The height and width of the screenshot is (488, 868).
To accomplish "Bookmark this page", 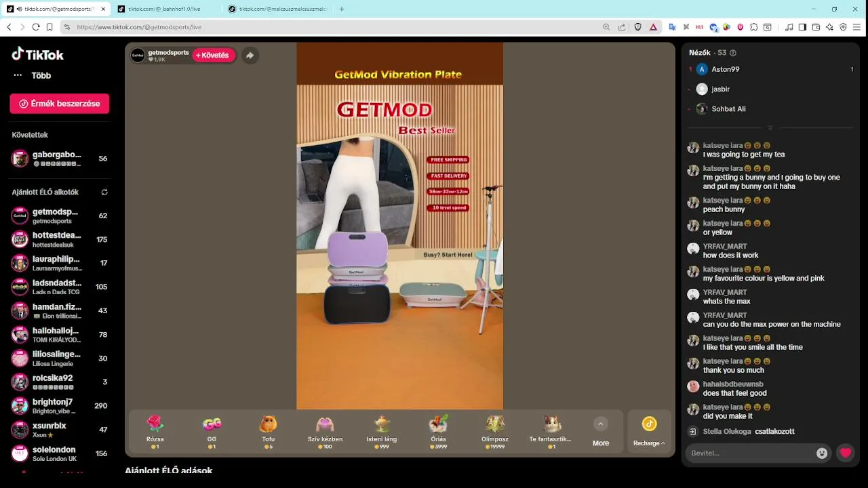I will pos(50,27).
